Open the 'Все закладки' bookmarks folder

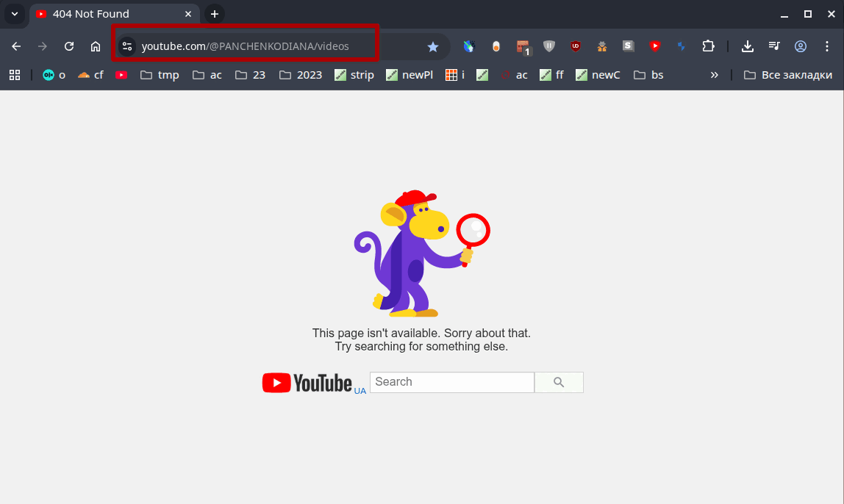click(788, 75)
